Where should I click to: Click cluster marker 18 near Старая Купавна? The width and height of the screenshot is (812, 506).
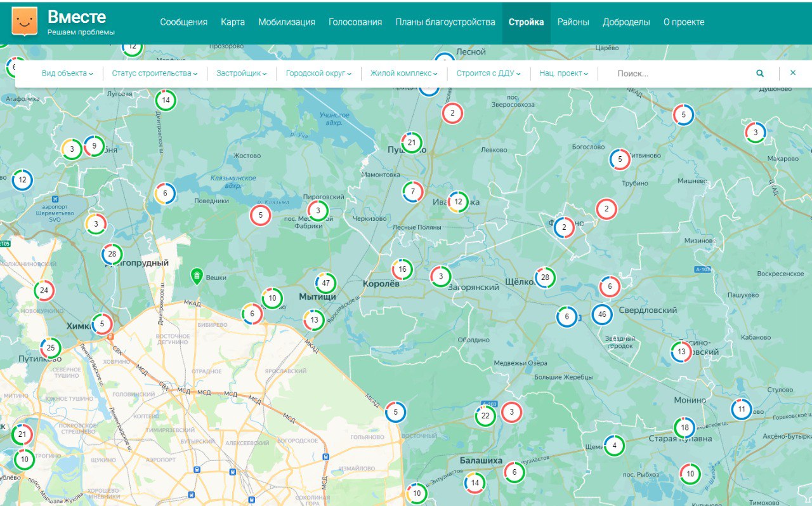684,428
